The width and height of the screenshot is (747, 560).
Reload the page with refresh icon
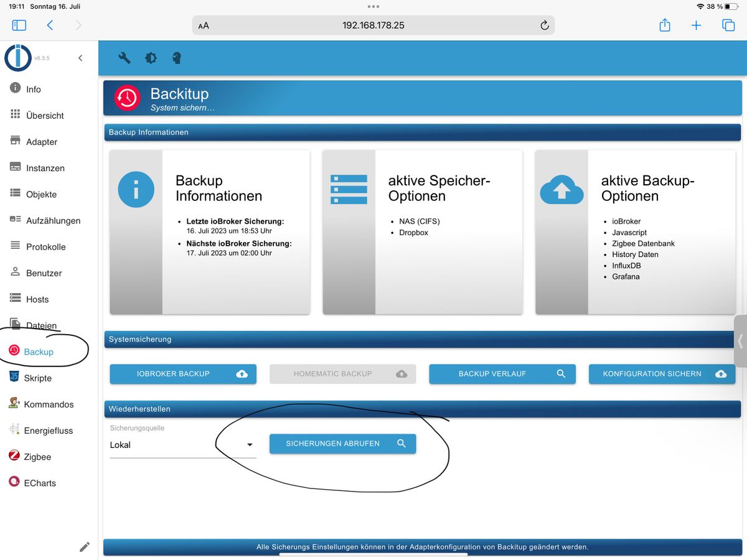tap(544, 26)
